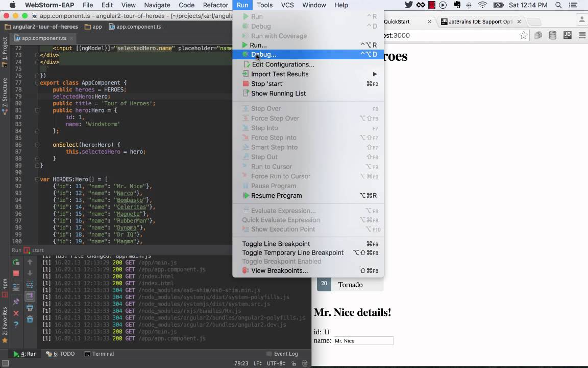The width and height of the screenshot is (588, 368).
Task: Click app folder in breadcrumb navigation
Action: 93,27
